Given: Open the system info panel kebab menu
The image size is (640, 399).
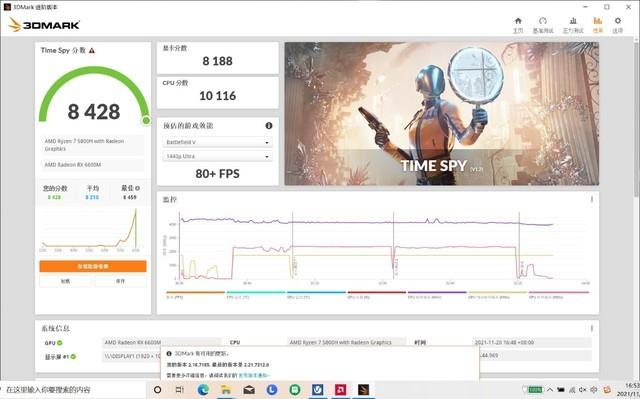Looking at the screenshot, I should point(591,328).
